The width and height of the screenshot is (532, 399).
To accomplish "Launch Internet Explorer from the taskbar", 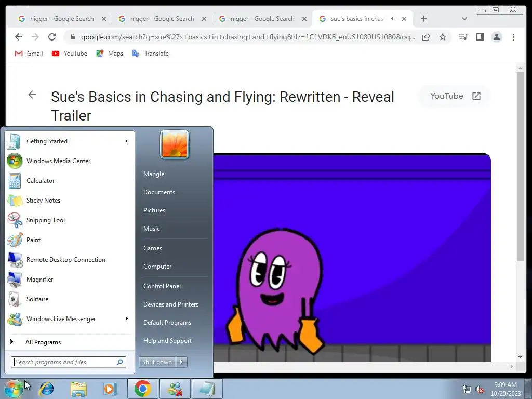I will point(46,389).
